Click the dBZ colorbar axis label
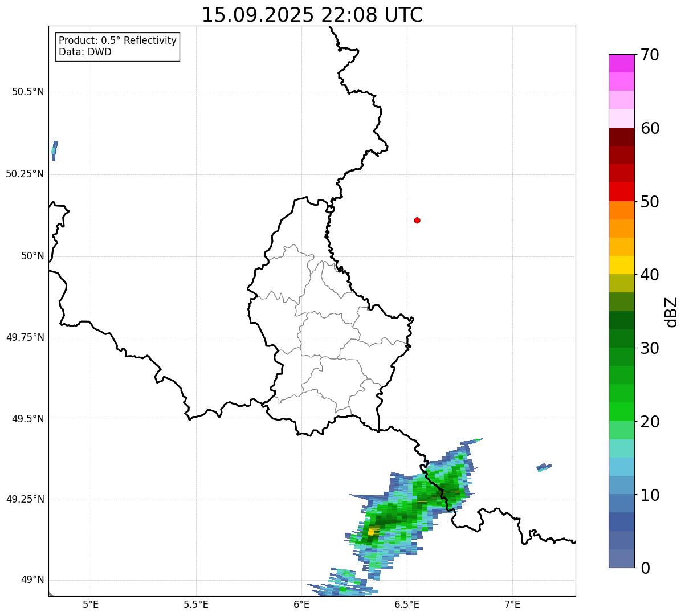Image resolution: width=685 pixels, height=616 pixels. tap(671, 312)
